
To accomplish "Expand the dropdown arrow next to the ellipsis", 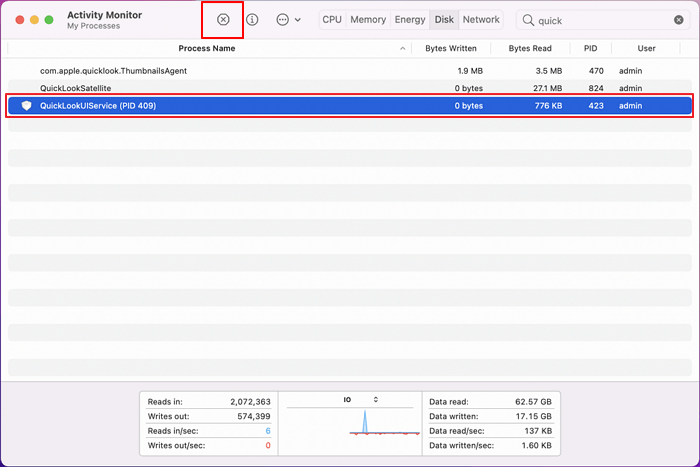I will tap(298, 20).
